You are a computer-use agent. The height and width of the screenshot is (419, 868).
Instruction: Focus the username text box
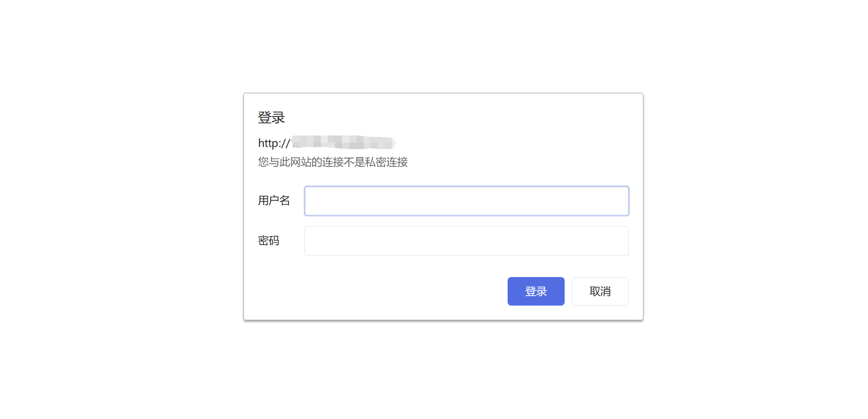pos(466,201)
